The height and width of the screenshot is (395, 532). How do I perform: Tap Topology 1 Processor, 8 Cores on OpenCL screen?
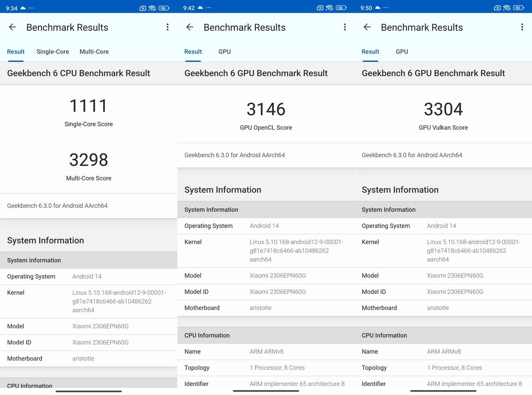point(266,368)
